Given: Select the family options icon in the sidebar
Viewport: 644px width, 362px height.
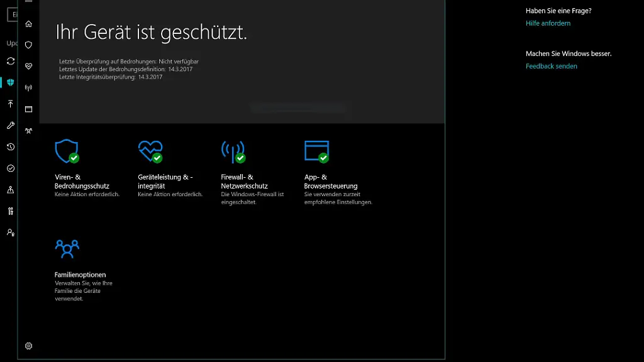Looking at the screenshot, I should tap(28, 131).
